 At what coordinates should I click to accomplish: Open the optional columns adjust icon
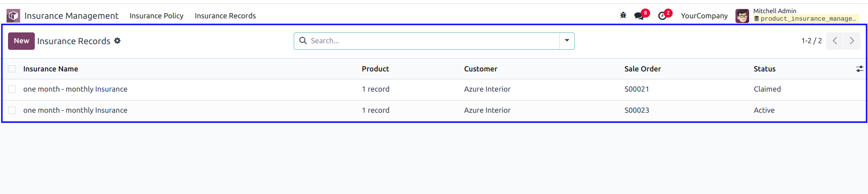click(860, 69)
